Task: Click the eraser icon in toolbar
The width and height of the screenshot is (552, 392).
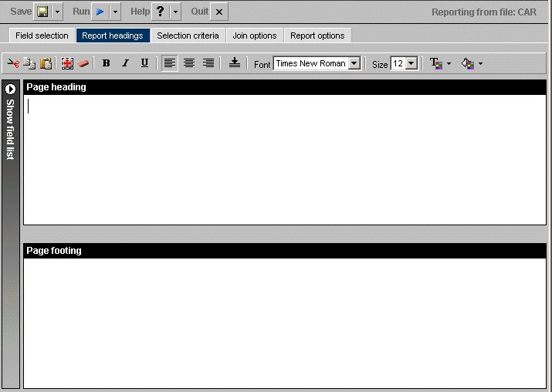Action: 83,63
